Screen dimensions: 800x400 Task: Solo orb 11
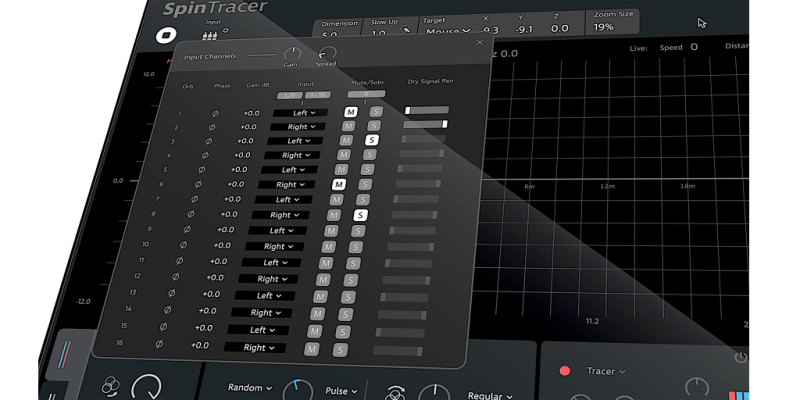[x=353, y=263]
